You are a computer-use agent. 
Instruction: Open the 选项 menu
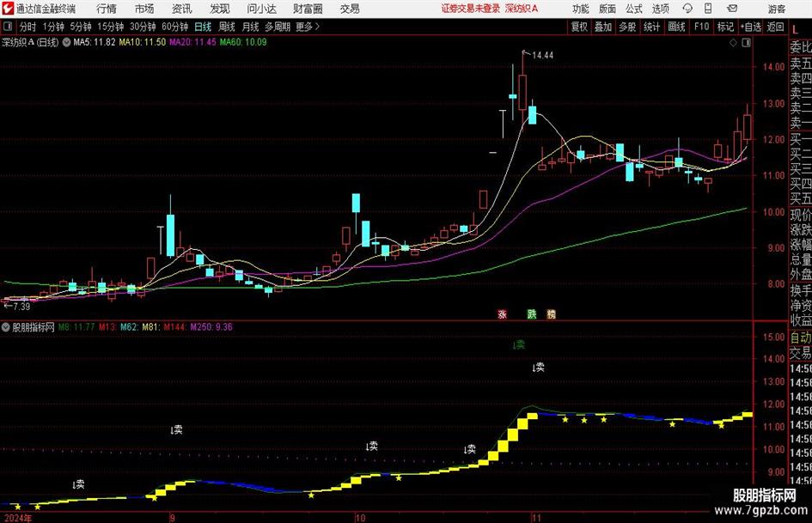660,9
